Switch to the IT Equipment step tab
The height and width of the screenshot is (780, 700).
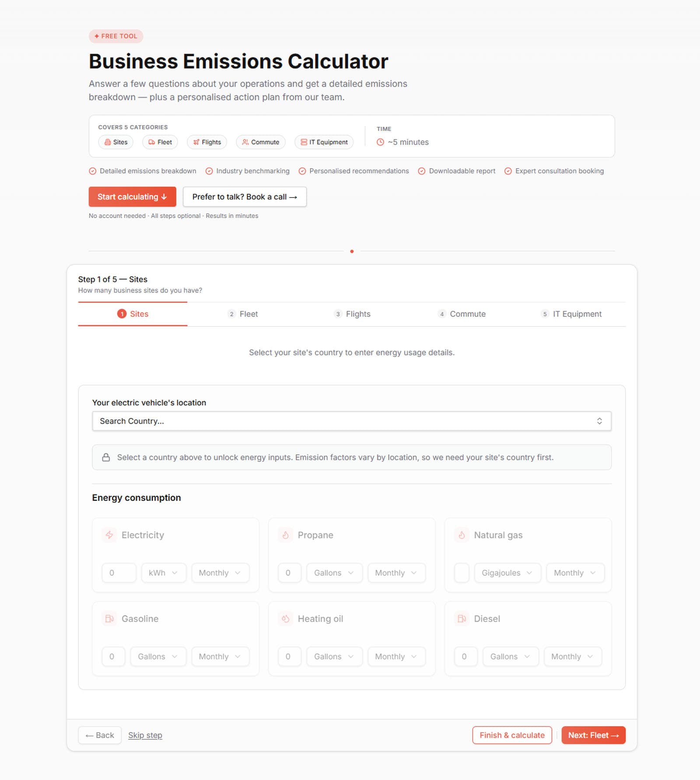pos(571,314)
